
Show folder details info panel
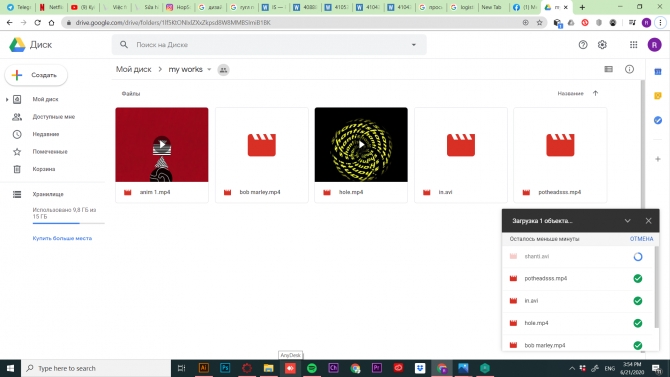[629, 69]
